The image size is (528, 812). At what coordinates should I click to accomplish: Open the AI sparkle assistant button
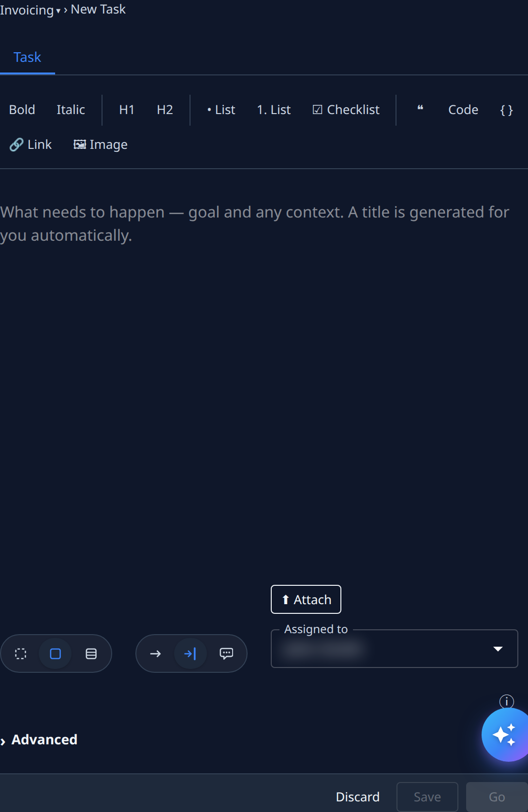[x=505, y=735]
